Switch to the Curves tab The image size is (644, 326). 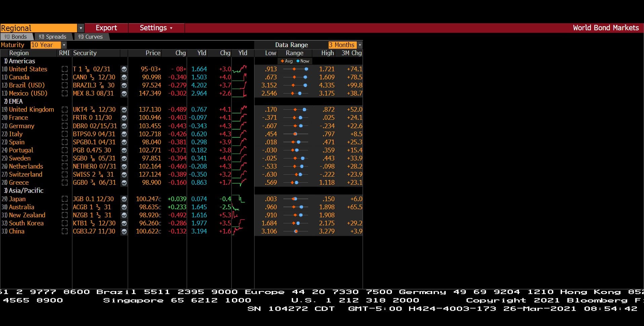[91, 37]
